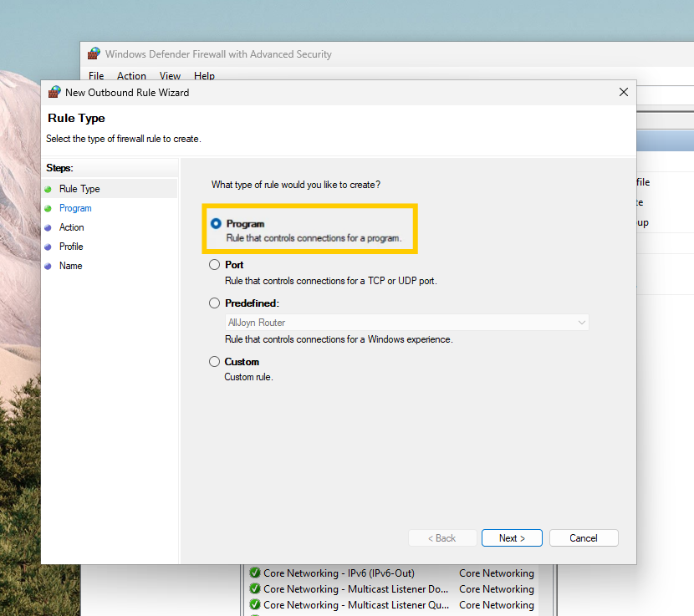Open the AllJoyn Router predefined dropdown

click(x=406, y=323)
